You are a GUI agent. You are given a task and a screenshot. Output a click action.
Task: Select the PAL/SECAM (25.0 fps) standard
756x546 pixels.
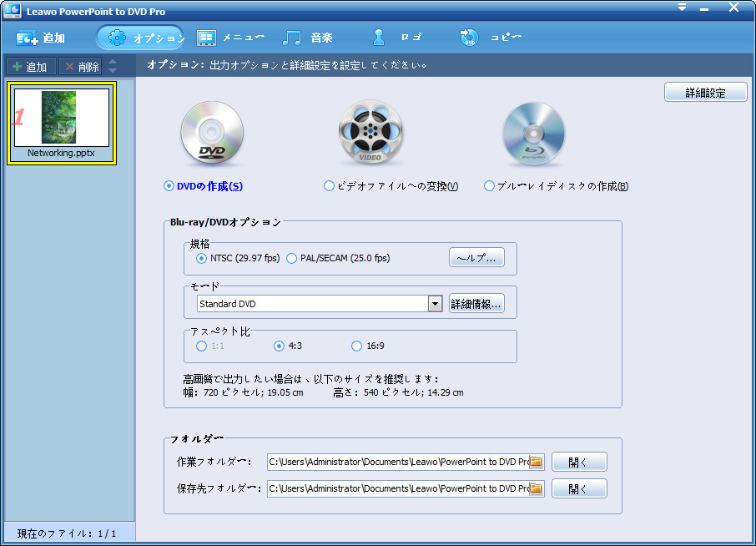[292, 259]
